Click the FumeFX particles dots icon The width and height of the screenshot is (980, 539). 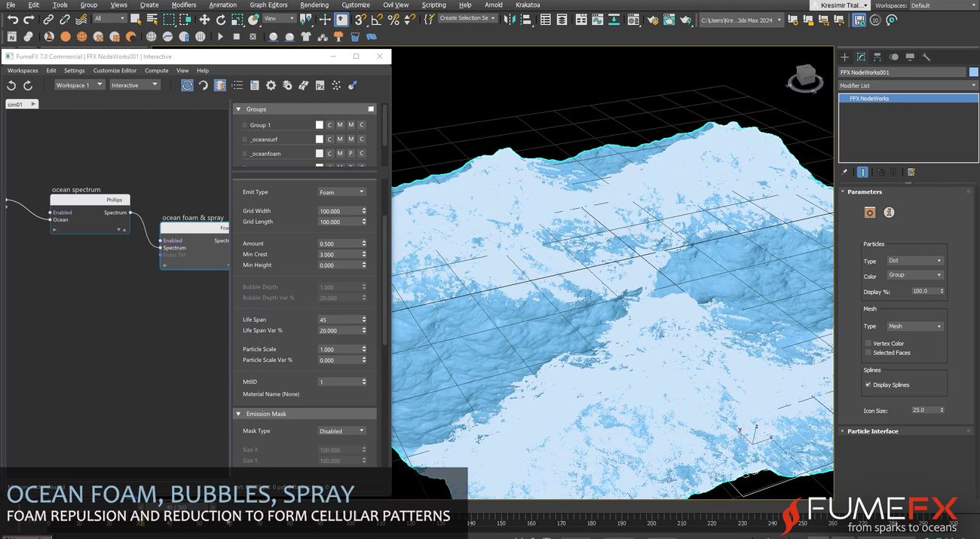tap(336, 85)
